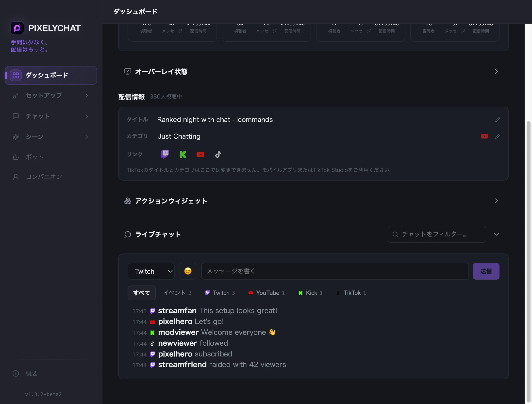
Task: Open the emoji picker button
Action: (x=188, y=271)
